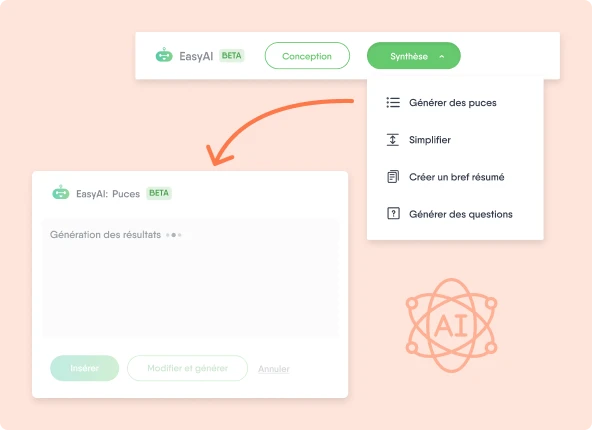Click the loading dots after Génération des résultats
Screen dimensions: 592x430
[174, 235]
